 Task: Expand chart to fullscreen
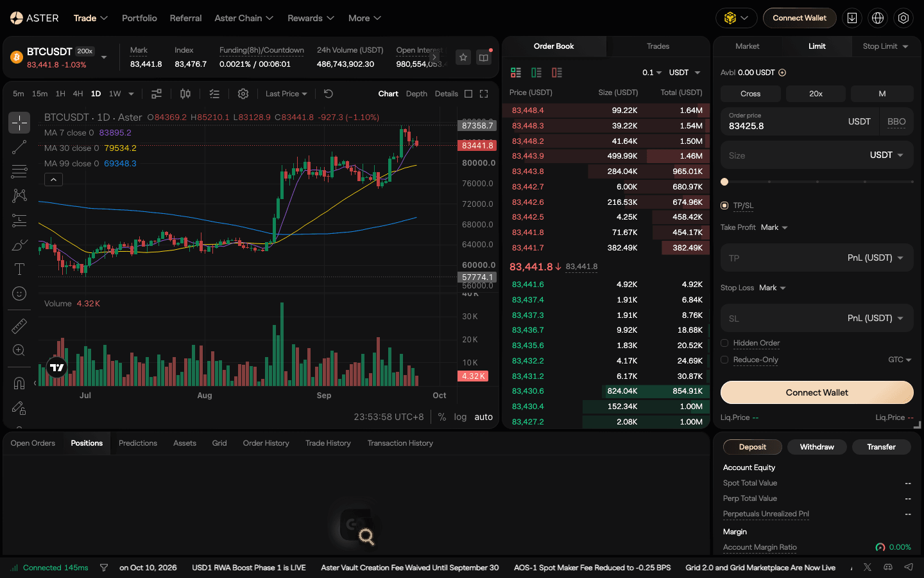484,94
